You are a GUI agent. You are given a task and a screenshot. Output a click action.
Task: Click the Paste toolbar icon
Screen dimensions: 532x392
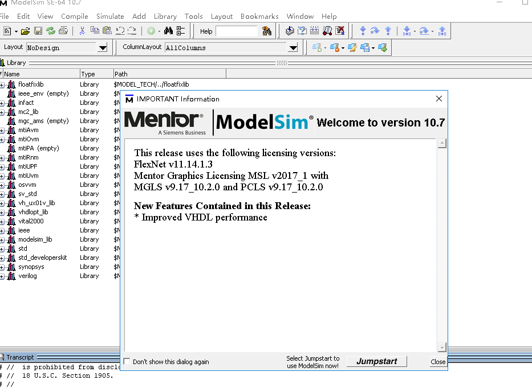pos(107,31)
